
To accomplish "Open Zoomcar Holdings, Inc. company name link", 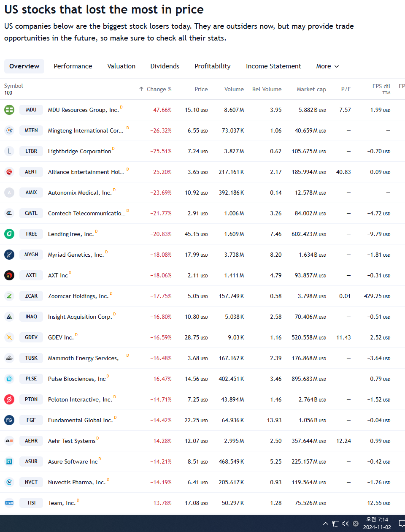I will 78,296.
